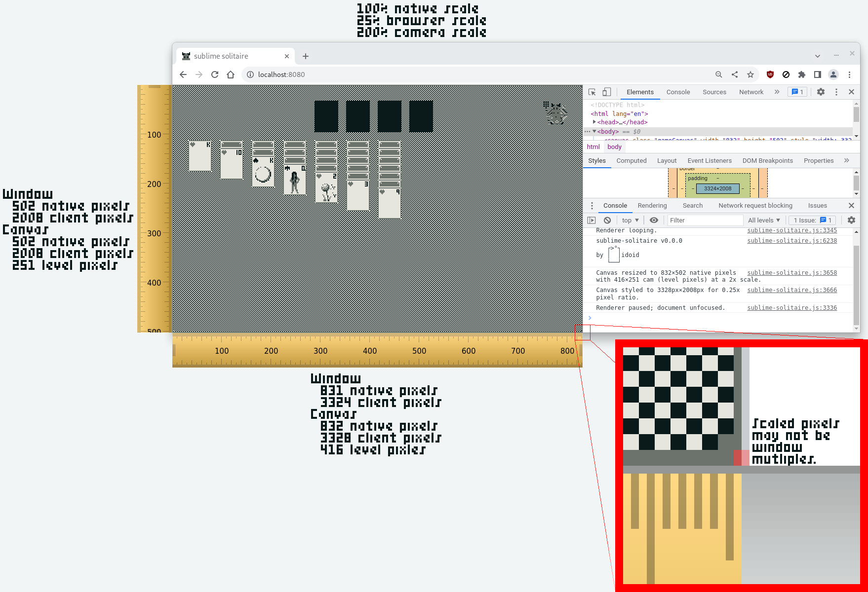Screen dimensions: 868x592
Task: Close the sublime solitaire tab
Action: click(x=287, y=56)
